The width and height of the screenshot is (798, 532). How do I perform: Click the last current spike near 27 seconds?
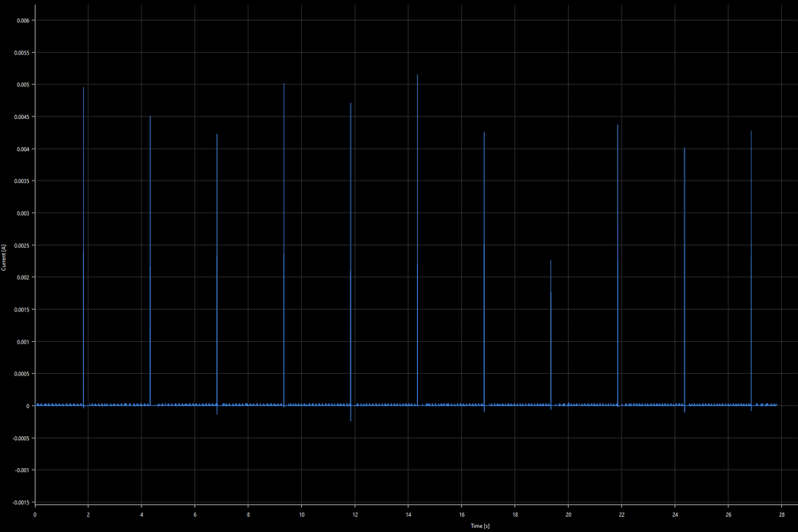(751, 270)
